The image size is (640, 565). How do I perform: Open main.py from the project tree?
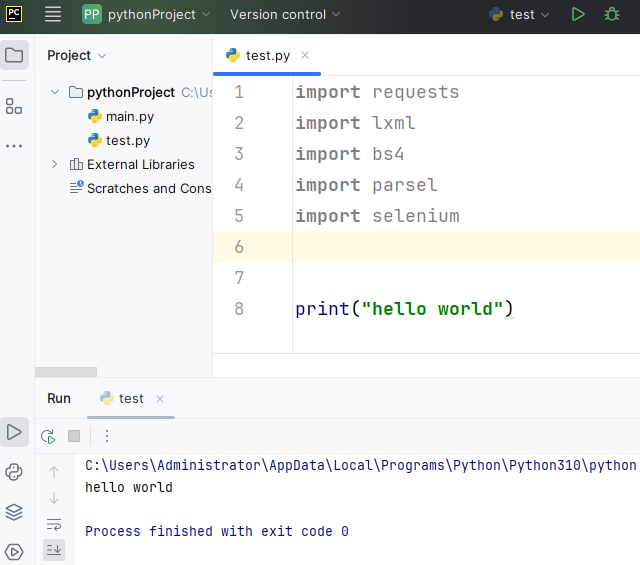point(130,116)
